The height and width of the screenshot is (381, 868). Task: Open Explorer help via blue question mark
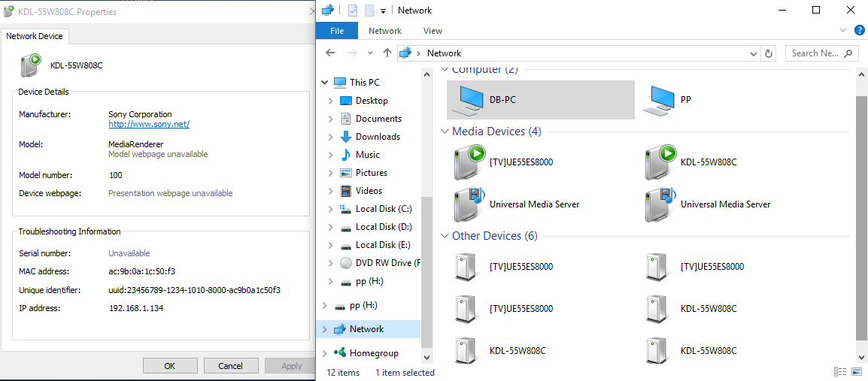(860, 30)
